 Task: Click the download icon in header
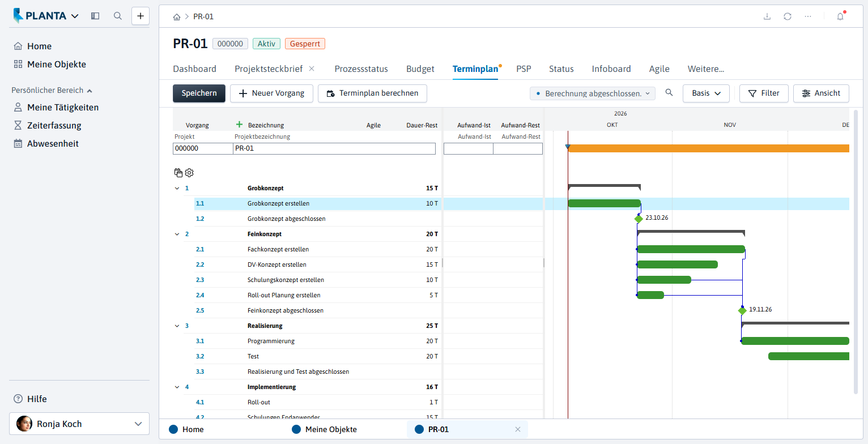(x=767, y=16)
